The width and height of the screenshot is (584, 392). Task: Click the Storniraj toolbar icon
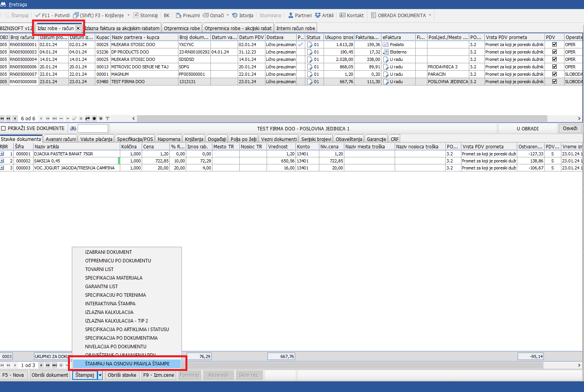[x=136, y=16]
